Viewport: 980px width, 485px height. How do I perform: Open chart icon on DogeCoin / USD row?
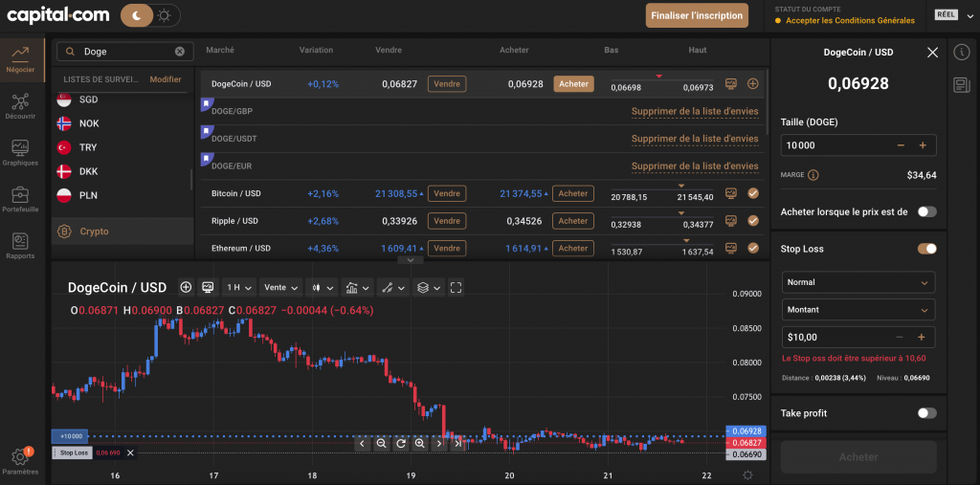click(730, 83)
